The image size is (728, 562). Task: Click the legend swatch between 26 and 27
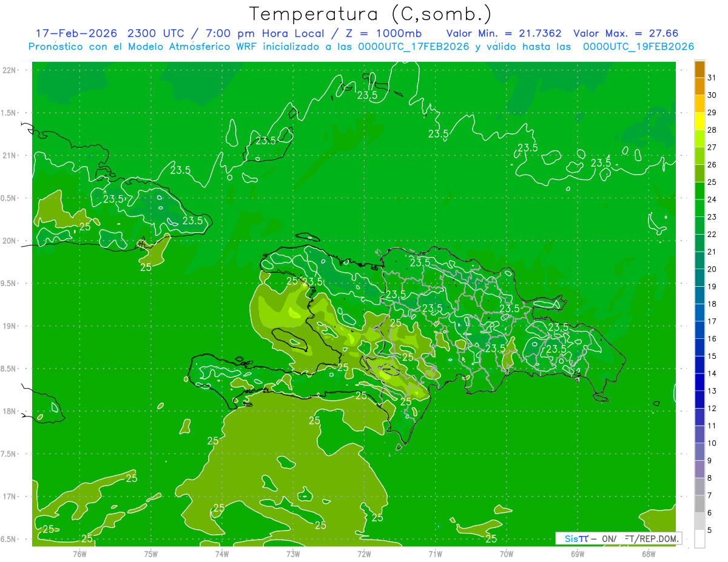[x=699, y=156]
